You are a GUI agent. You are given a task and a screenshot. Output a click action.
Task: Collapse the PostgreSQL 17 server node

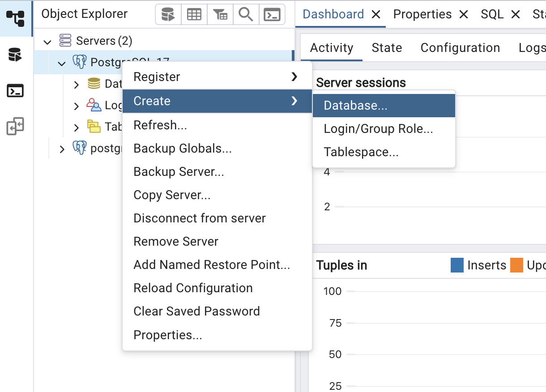click(62, 63)
